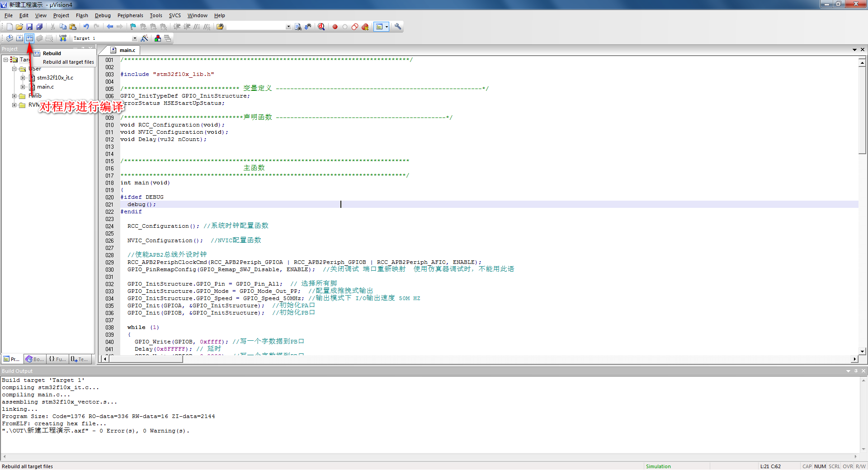
Task: Expand main.c node in project tree
Action: [x=23, y=87]
